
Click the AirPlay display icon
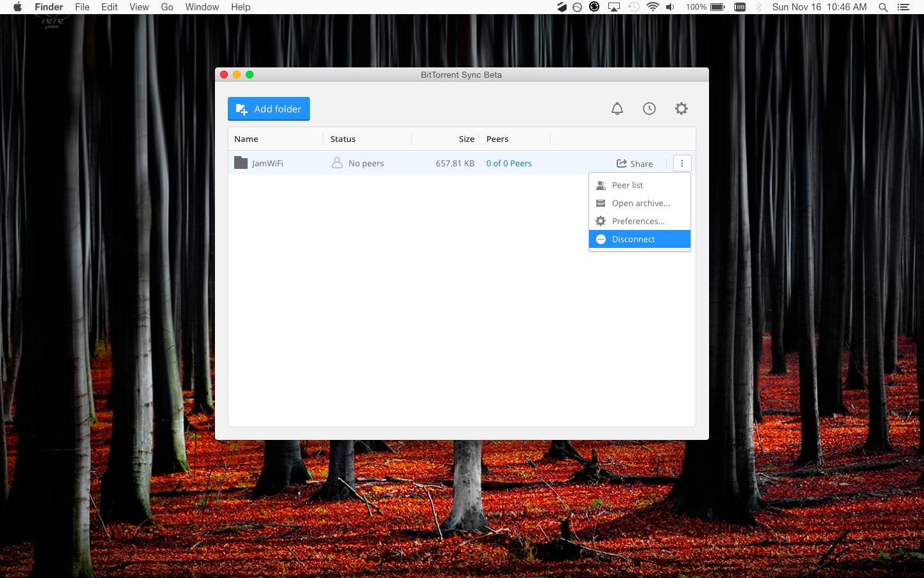[614, 7]
